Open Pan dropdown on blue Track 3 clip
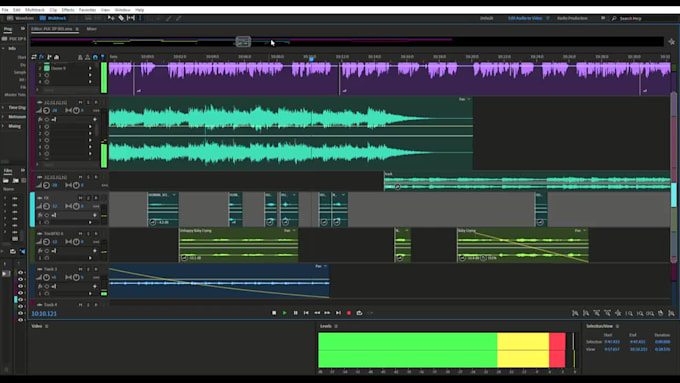 [x=321, y=266]
